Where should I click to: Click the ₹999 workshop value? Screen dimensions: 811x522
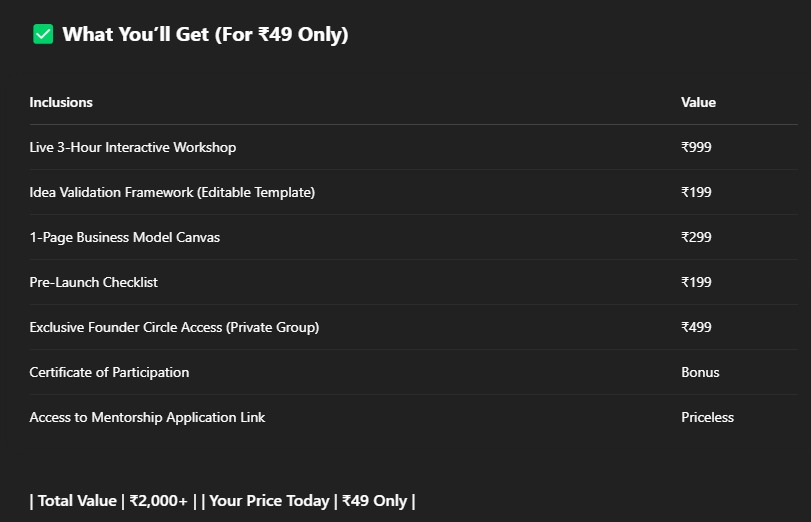click(x=696, y=147)
